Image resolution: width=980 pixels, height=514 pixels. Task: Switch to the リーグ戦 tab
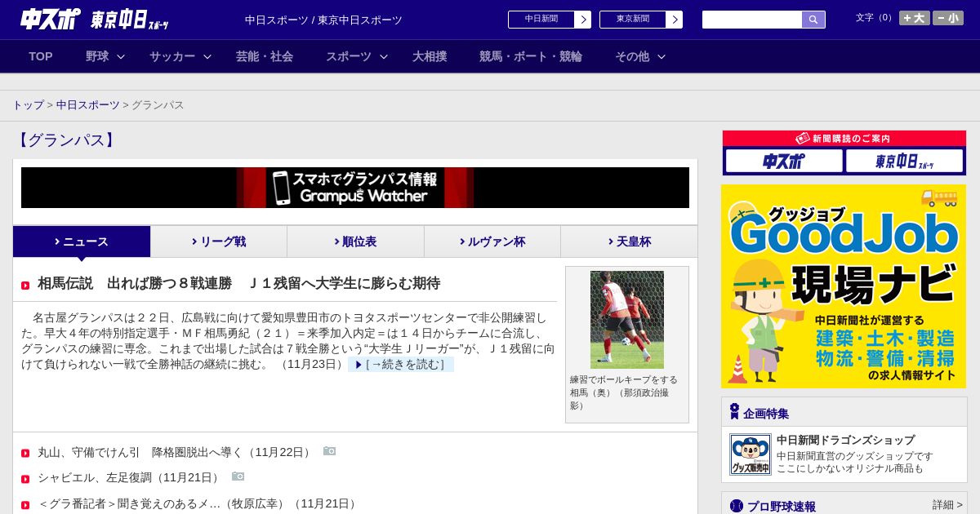tap(219, 241)
